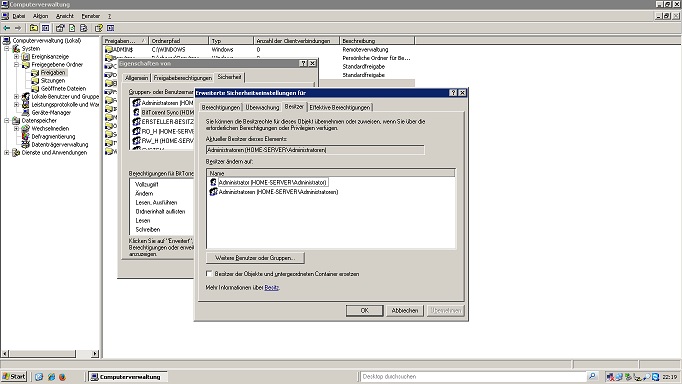Expand Lokale Benutzer und Gruppen node

(x=16, y=97)
